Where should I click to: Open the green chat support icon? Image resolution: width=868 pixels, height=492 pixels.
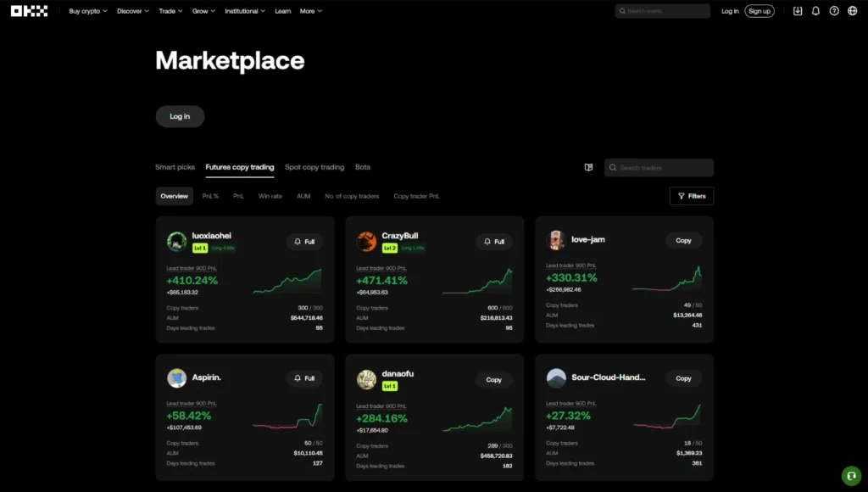click(x=850, y=475)
